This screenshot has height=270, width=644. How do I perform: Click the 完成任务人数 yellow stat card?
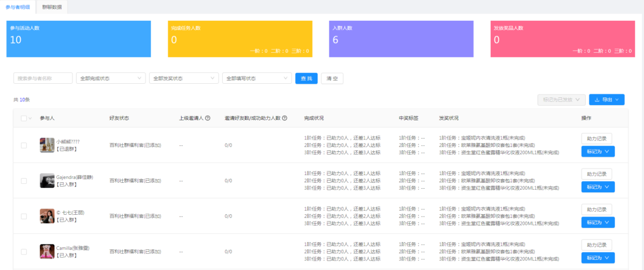click(x=240, y=39)
